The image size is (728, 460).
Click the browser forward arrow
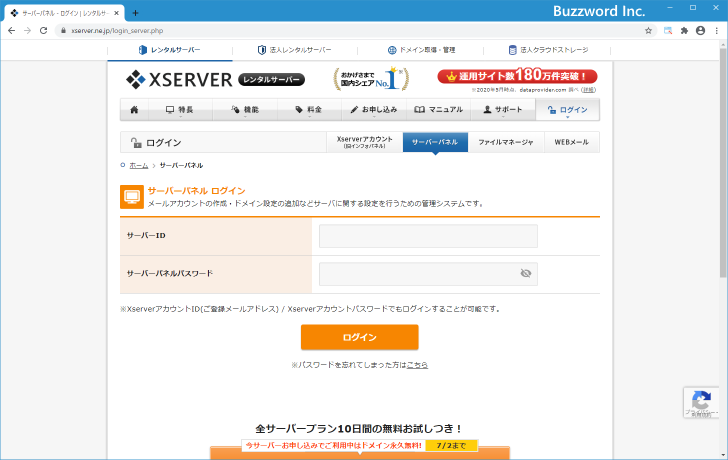point(27,31)
